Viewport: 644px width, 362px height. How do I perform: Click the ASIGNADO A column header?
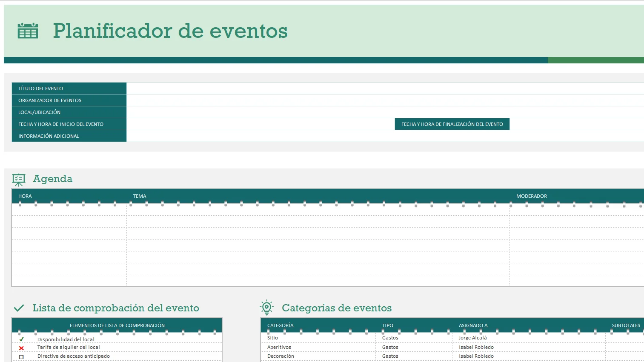(x=473, y=325)
